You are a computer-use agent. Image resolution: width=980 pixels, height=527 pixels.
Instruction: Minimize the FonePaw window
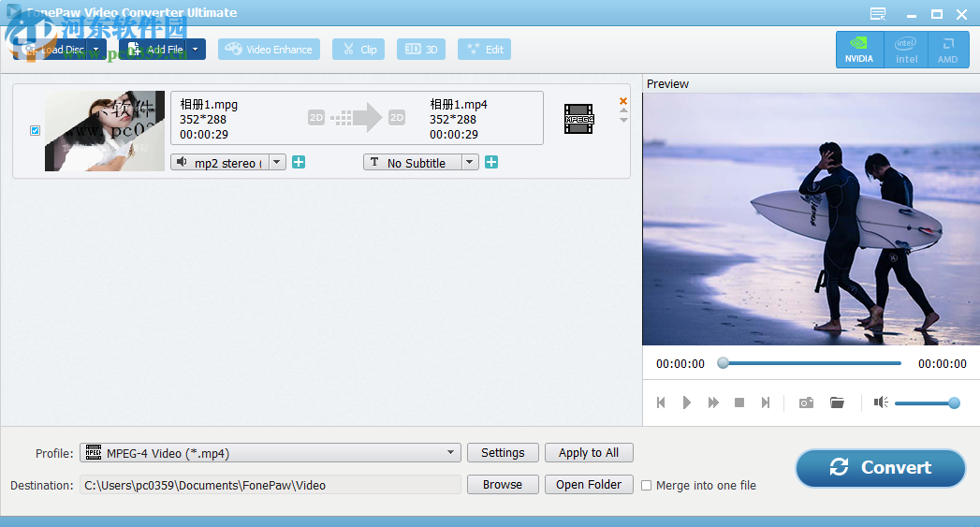click(x=912, y=14)
